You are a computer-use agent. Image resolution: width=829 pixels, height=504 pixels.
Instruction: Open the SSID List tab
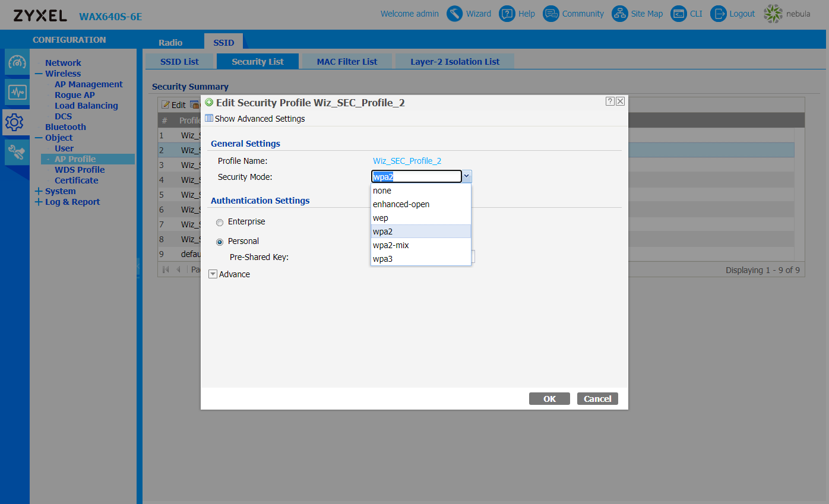click(179, 61)
